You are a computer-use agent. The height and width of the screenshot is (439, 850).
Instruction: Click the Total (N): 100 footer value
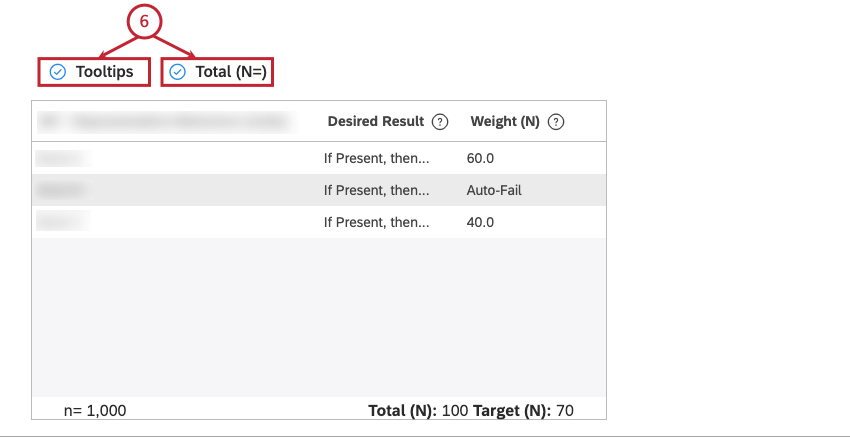point(418,411)
